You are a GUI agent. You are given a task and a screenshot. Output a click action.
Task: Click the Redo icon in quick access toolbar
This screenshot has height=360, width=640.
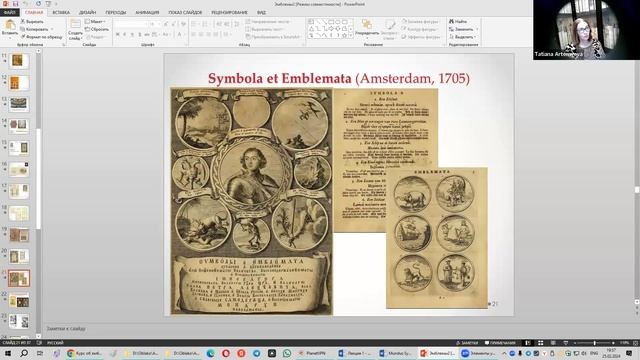(38, 4)
